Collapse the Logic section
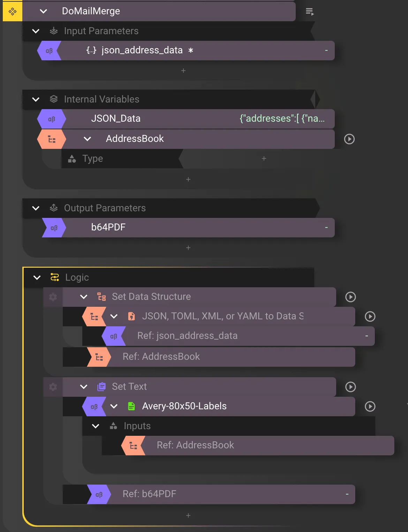 (x=37, y=278)
